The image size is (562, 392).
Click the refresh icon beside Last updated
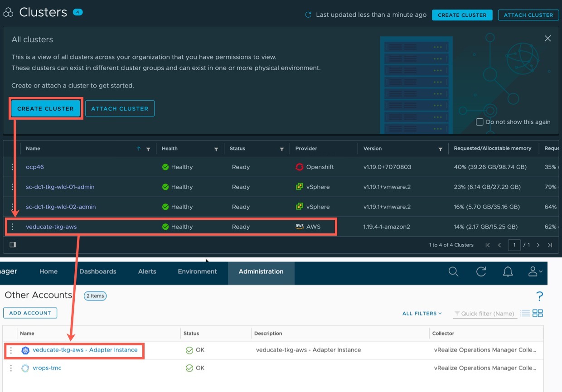(308, 15)
